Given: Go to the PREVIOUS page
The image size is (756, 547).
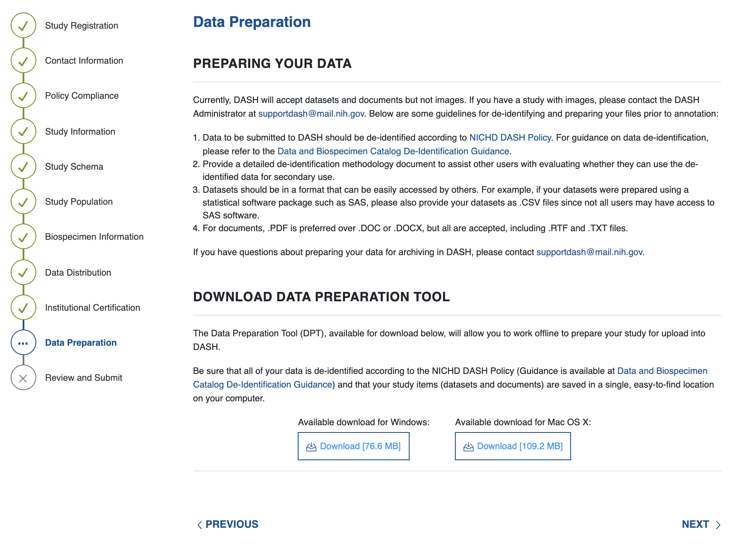Looking at the screenshot, I should [228, 524].
